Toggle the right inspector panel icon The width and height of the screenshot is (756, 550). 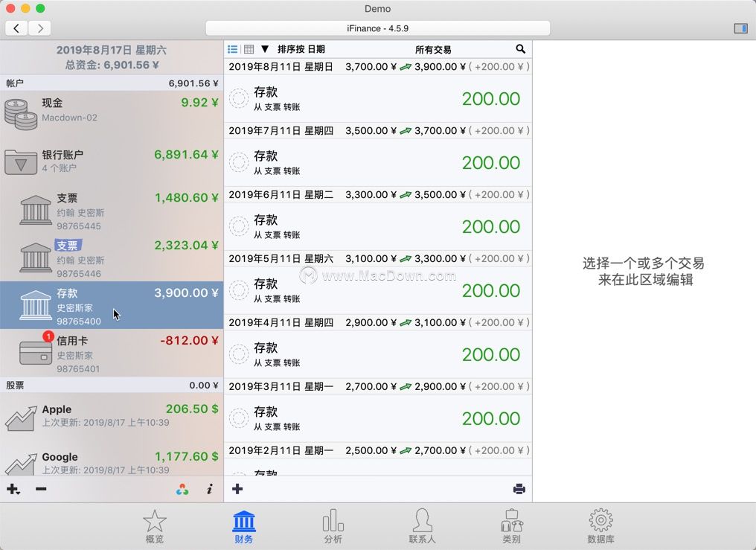coord(741,28)
